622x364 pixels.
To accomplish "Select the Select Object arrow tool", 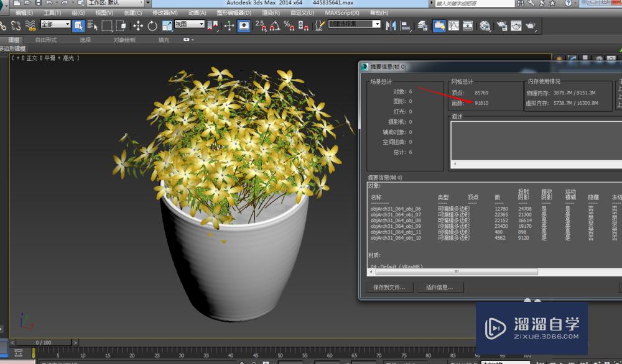I will coord(78,25).
